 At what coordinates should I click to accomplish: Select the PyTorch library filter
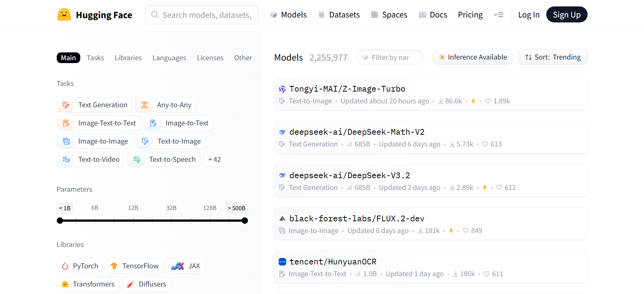[80, 266]
